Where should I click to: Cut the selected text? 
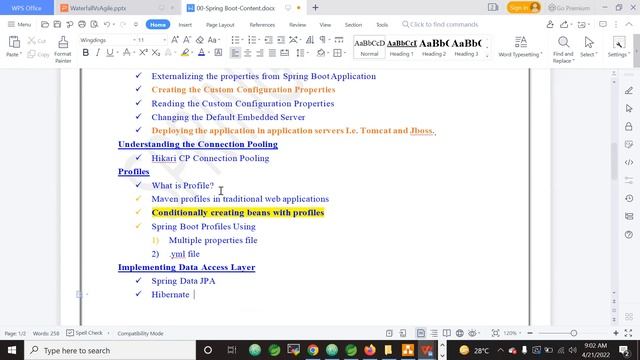pos(37,41)
